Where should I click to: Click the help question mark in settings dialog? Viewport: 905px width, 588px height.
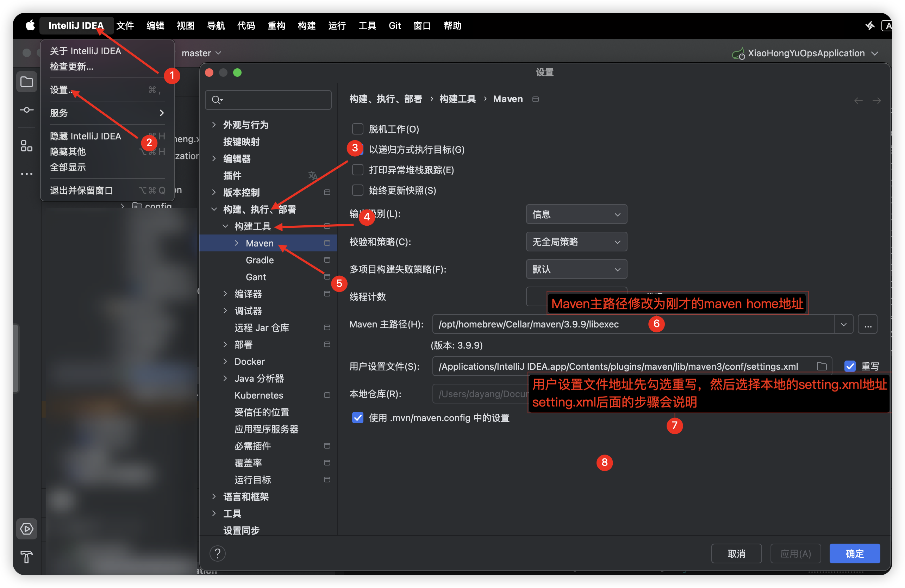(x=218, y=553)
